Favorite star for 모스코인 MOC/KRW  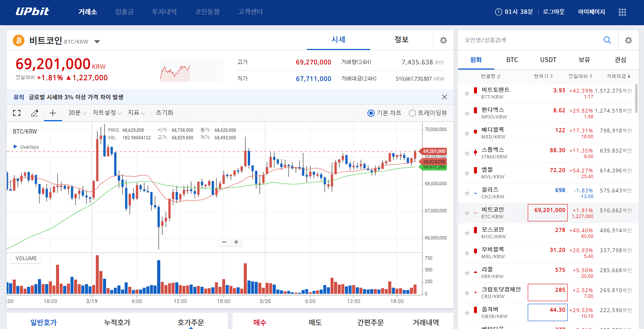pyautogui.click(x=467, y=233)
